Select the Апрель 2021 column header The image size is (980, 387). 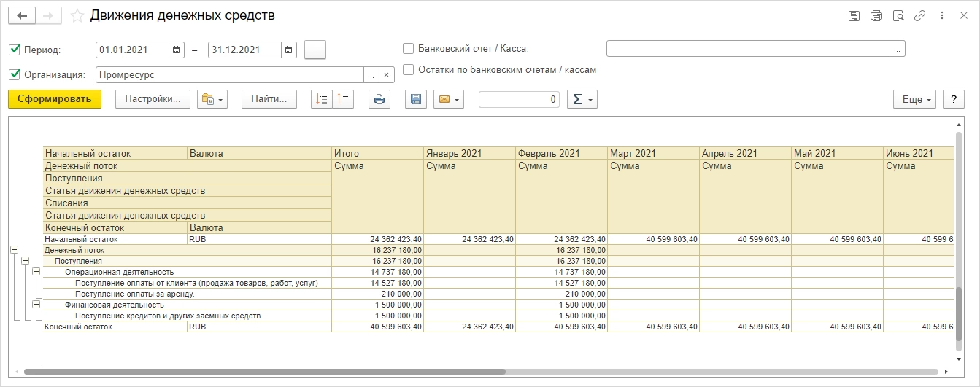[745, 153]
